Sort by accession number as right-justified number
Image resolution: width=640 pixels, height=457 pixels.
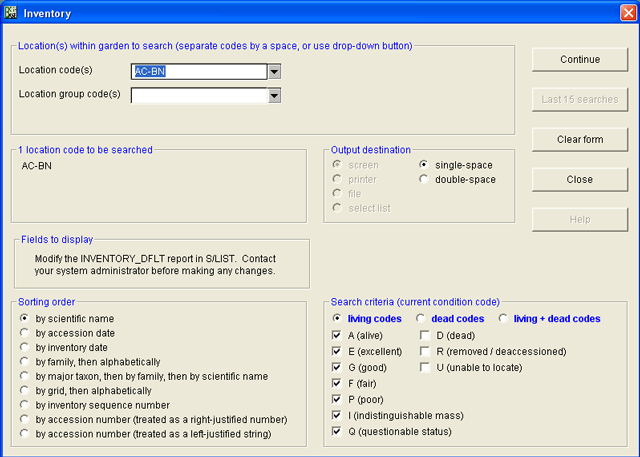24,419
